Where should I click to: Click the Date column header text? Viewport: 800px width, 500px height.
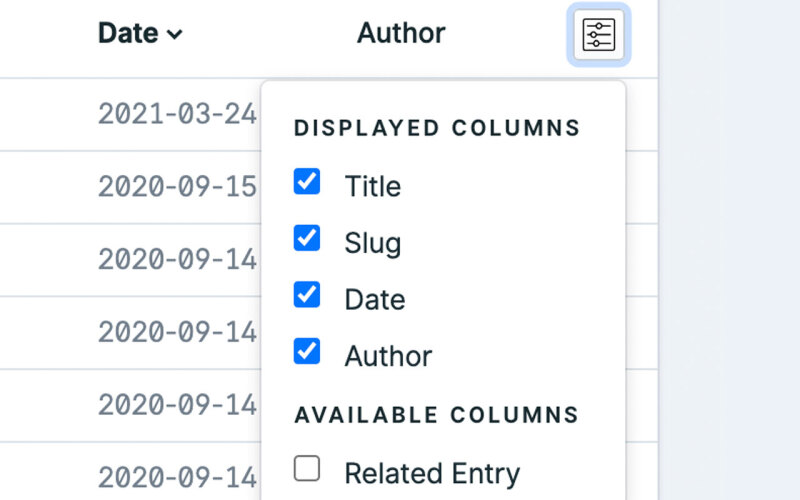point(128,33)
